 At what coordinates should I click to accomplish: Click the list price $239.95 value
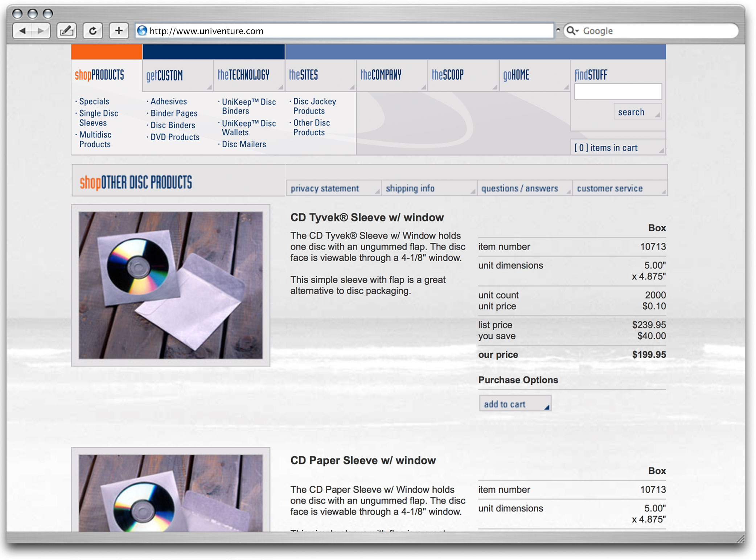pyautogui.click(x=649, y=325)
